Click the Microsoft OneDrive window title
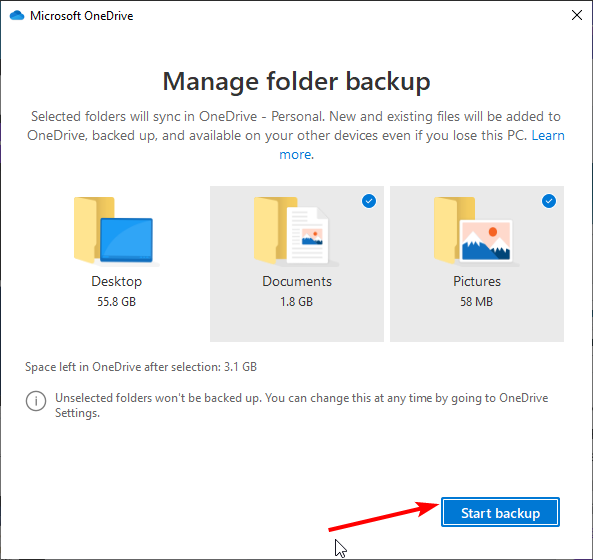Viewport: 593px width, 560px height. tap(82, 16)
